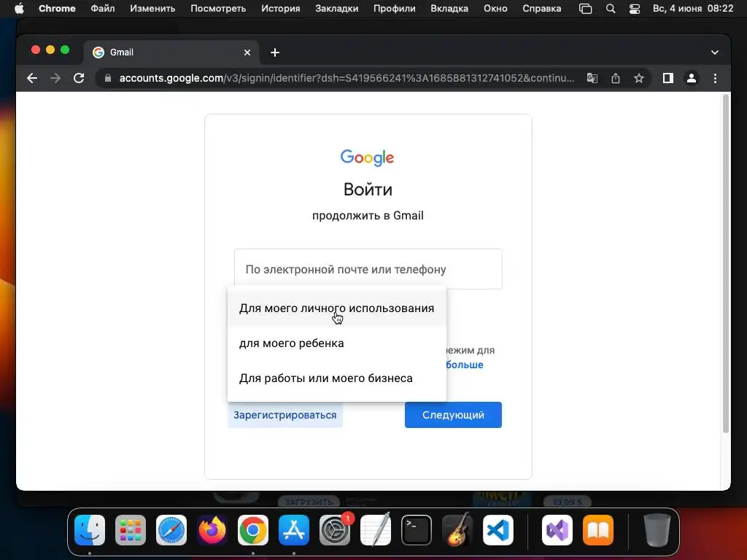Viewport: 747px width, 560px height.
Task: Expand the tab search chevron
Action: [715, 52]
